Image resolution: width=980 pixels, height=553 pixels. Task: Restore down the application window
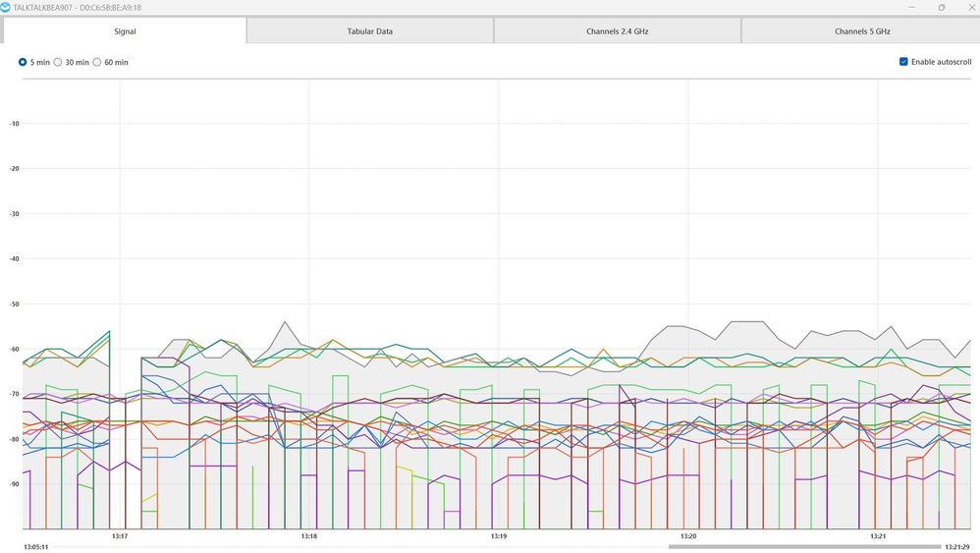click(941, 7)
